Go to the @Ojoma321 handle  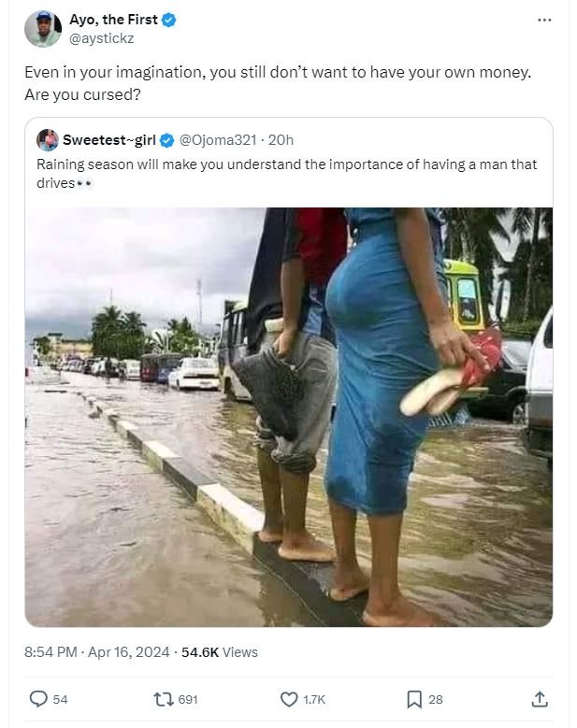[219, 140]
